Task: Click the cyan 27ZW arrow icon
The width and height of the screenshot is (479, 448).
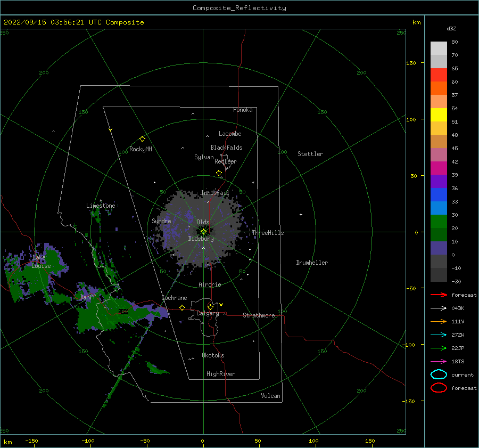Action: point(439,335)
